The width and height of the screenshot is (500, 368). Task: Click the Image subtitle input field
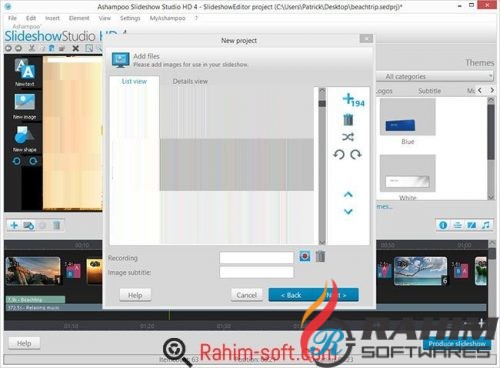(256, 272)
